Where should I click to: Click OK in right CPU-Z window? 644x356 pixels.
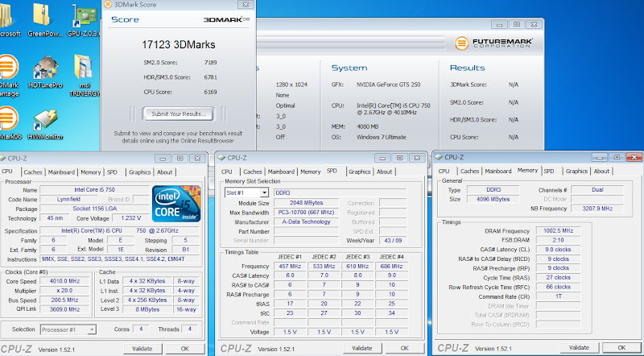point(621,347)
